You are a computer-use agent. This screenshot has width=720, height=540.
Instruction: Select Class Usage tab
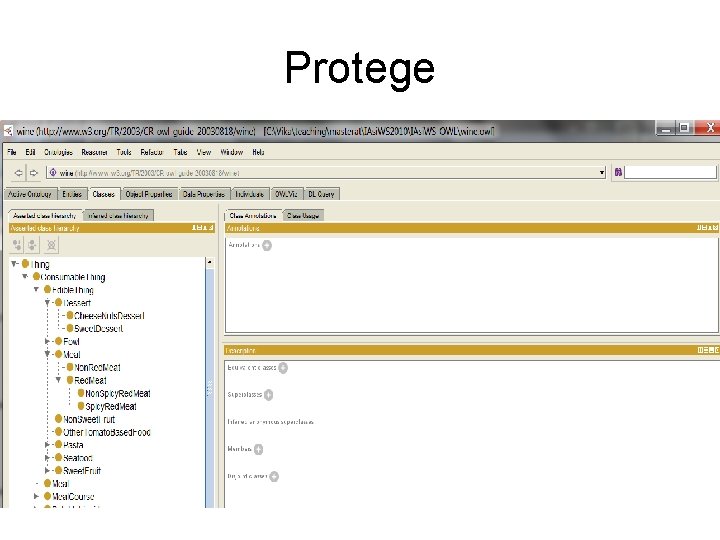[303, 215]
